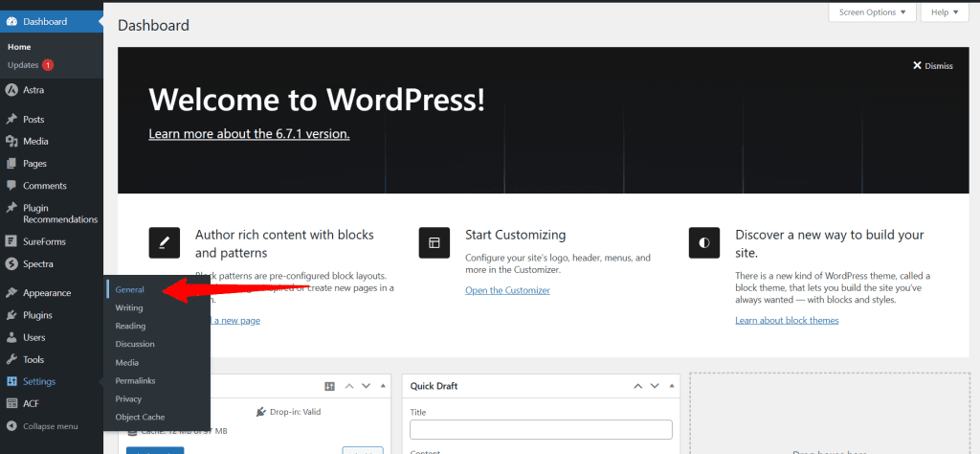Toggle the left widget collapse triangle
This screenshot has height=454, width=980.
383,386
